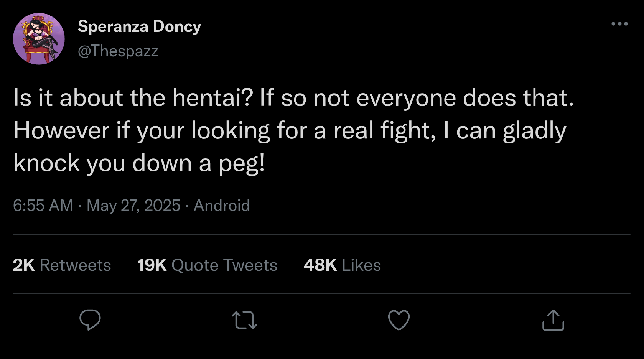Click the heart icon to favorite the post

[399, 319]
